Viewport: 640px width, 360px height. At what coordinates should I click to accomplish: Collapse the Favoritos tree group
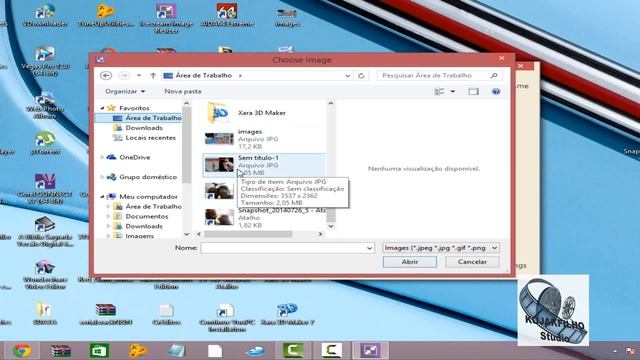pos(102,108)
